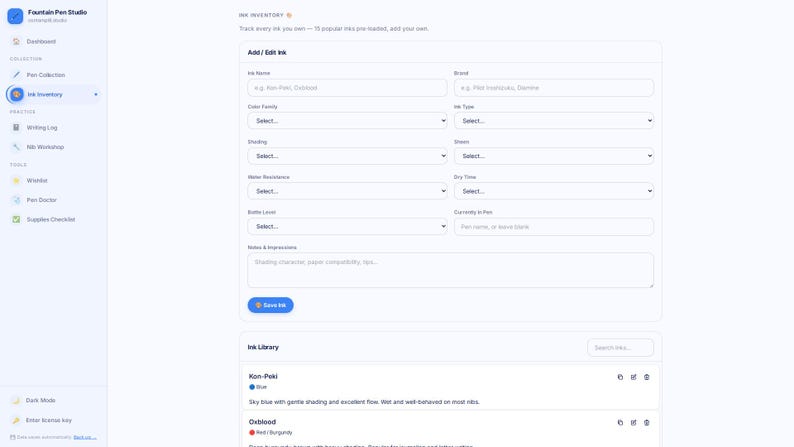Open the Enter license key option
Image resolution: width=794 pixels, height=447 pixels.
(x=53, y=420)
